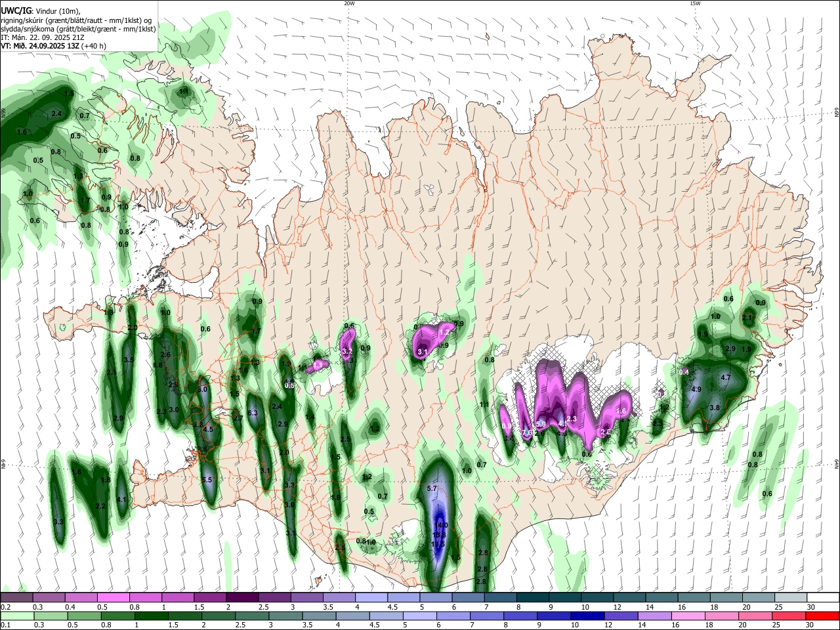Click the '13.5' value inside the blue rain core
This screenshot has width=840, height=630.
click(x=438, y=544)
